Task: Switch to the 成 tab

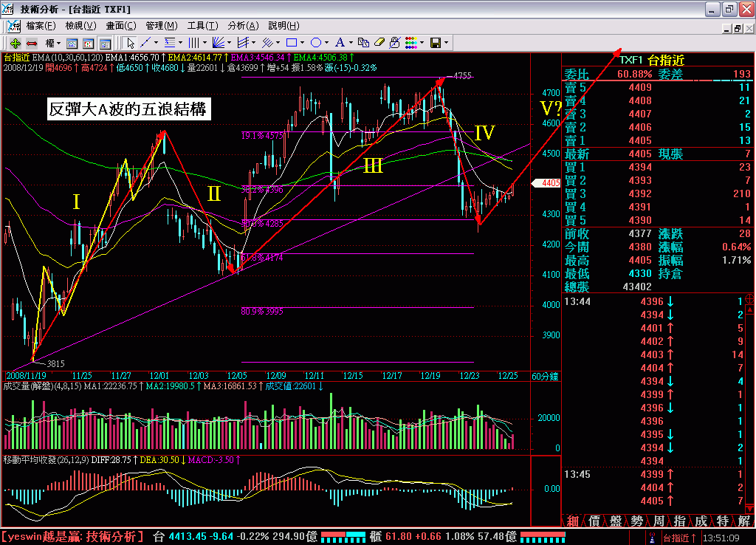Action: coord(701,521)
